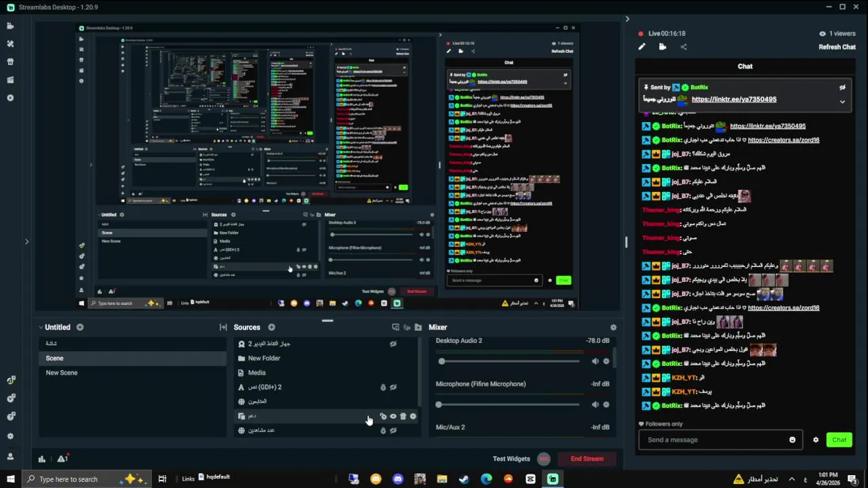Select the شاشة scene in list
868x488 pixels.
(132, 344)
